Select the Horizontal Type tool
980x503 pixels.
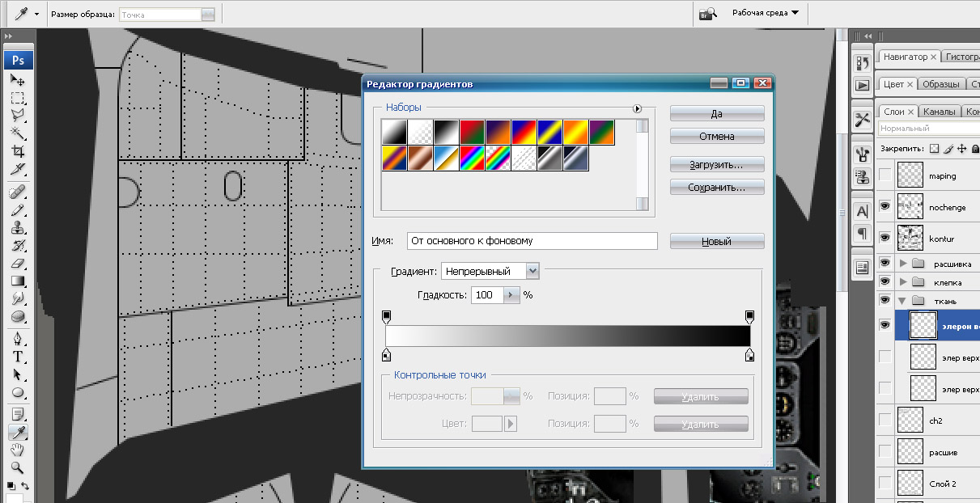[x=17, y=357]
